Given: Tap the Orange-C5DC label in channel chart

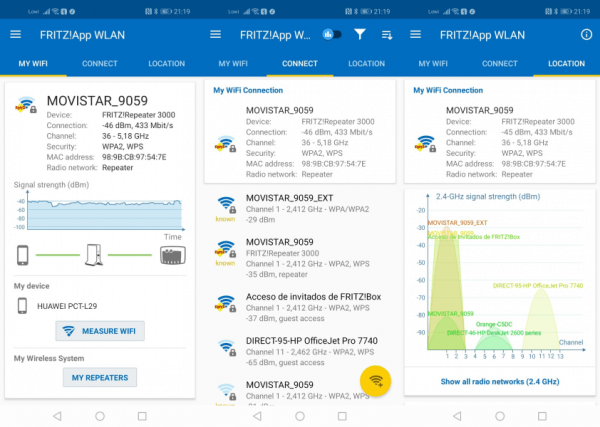Looking at the screenshot, I should tap(494, 324).
